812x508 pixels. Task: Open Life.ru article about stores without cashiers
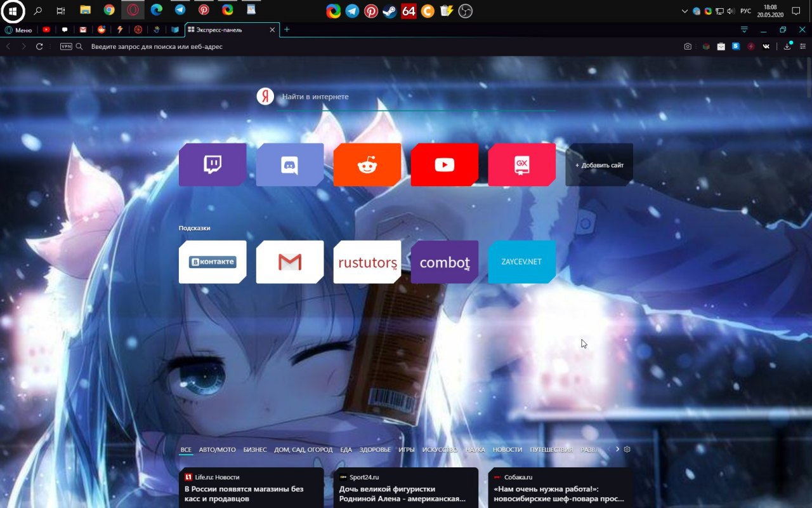click(251, 488)
